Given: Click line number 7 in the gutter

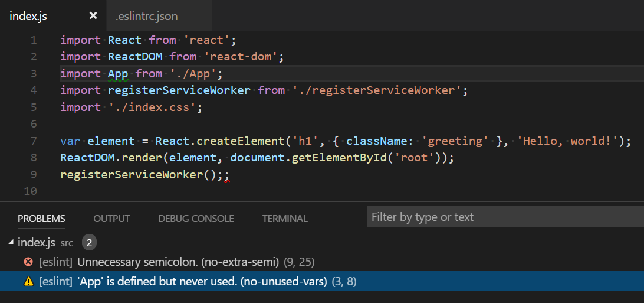Looking at the screenshot, I should click(x=34, y=141).
